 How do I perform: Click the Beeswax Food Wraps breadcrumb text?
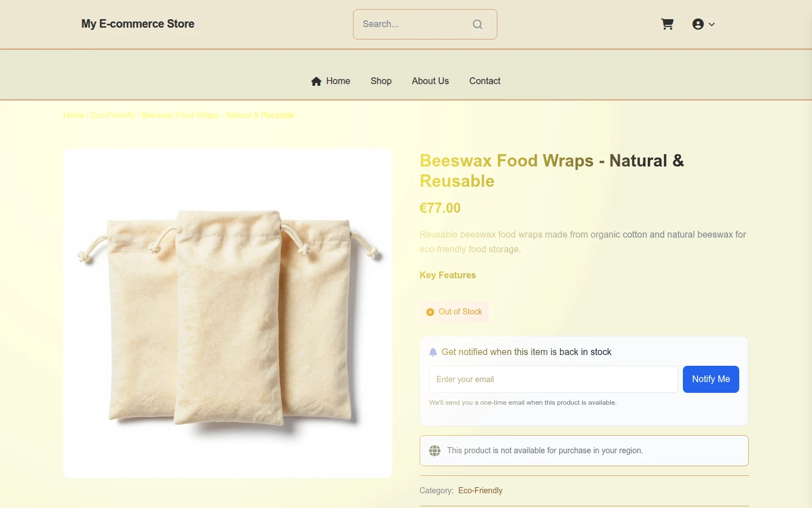tap(218, 115)
